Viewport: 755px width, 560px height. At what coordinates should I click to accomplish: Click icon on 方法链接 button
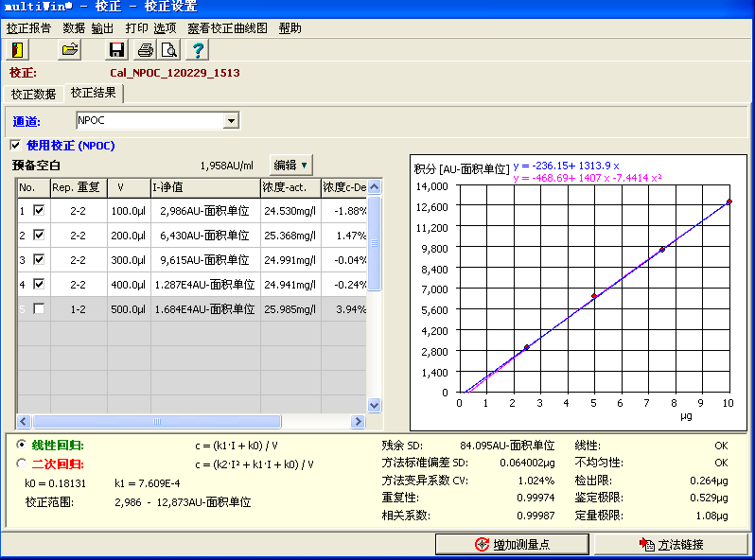point(647,545)
